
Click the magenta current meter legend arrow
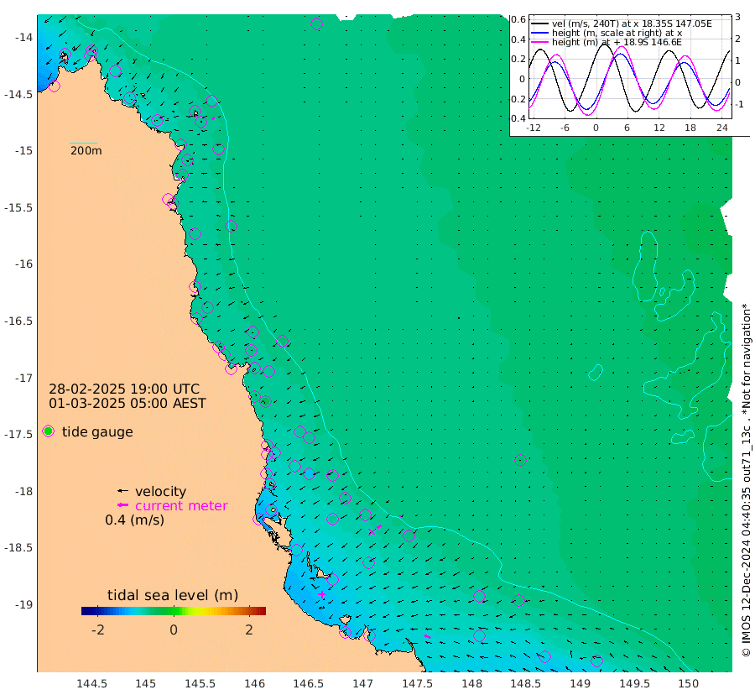[x=122, y=505]
